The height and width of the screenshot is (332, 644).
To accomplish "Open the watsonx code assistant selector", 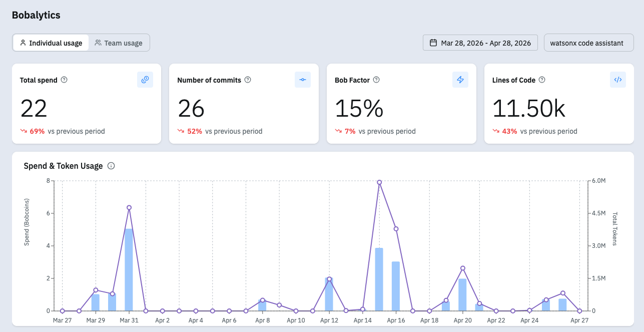I will coord(589,43).
